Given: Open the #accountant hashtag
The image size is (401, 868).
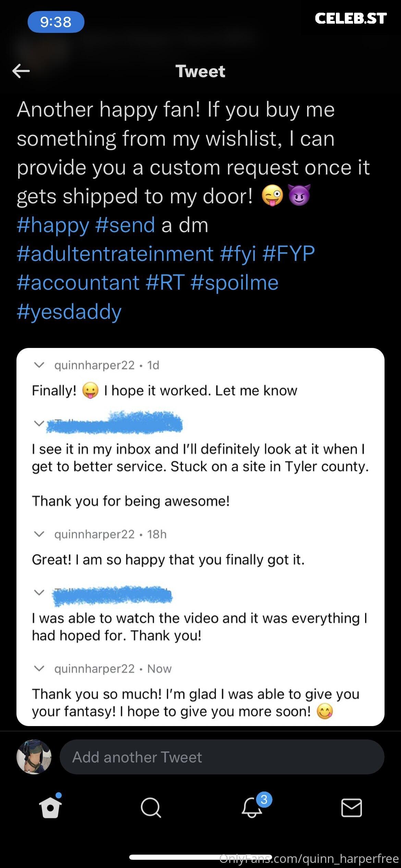Looking at the screenshot, I should 78,283.
